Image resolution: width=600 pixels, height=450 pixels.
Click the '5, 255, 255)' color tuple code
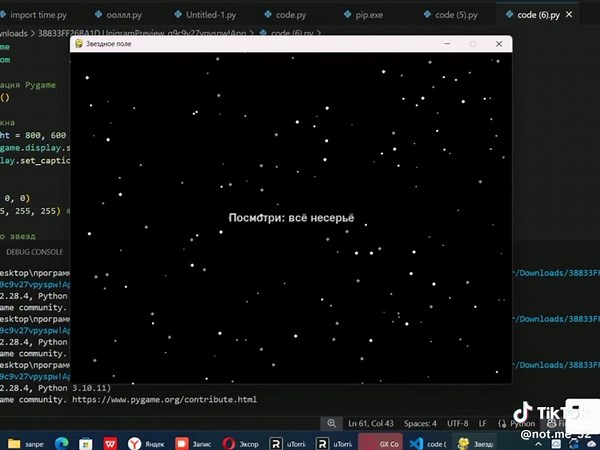[30, 211]
